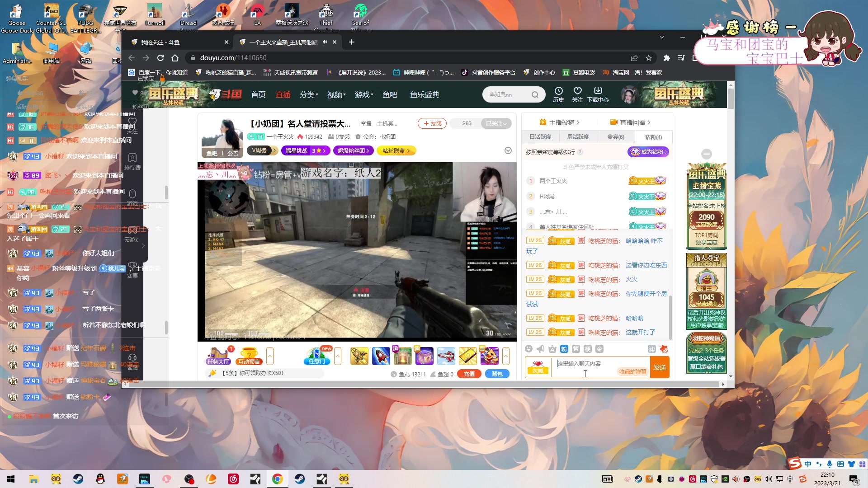The height and width of the screenshot is (488, 868).
Task: Select the red airplane gift
Action: 446,356
